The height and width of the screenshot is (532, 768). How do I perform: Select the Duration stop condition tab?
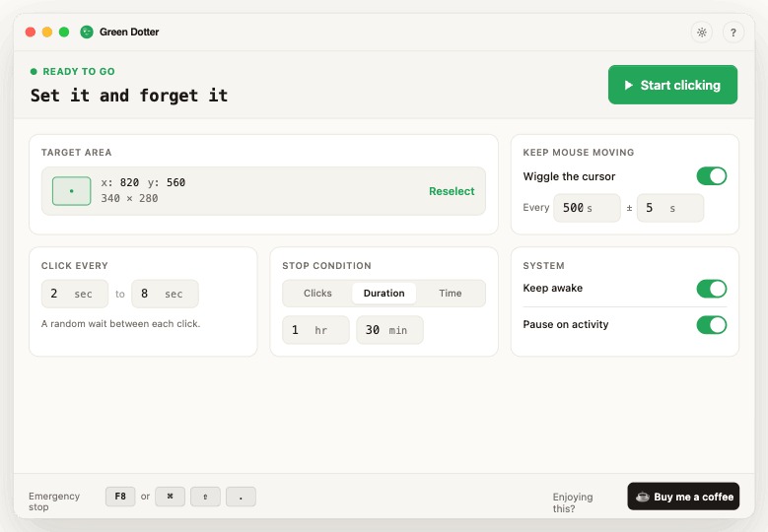(384, 294)
